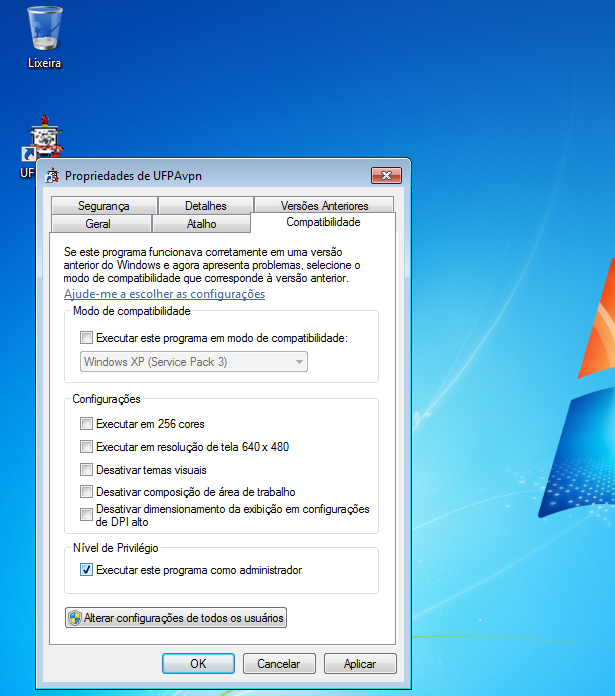Expand the Windows XP (Service Pack 3) dropdown
The image size is (615, 696).
(x=194, y=362)
